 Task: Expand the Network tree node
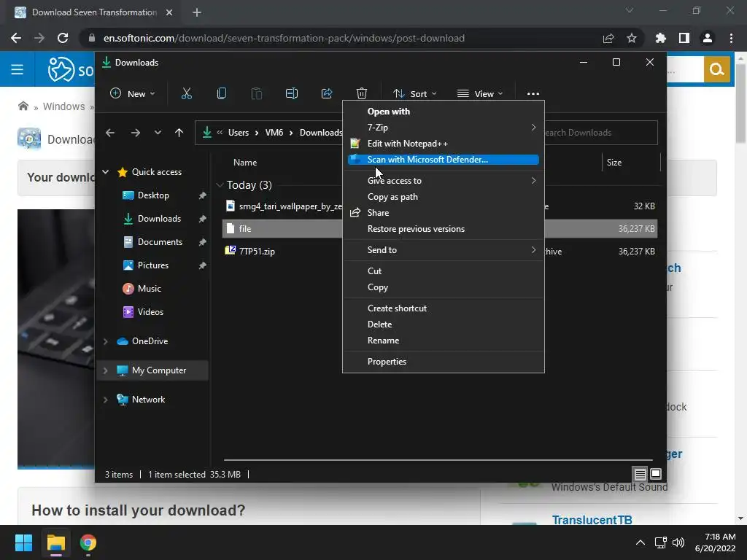(x=105, y=400)
